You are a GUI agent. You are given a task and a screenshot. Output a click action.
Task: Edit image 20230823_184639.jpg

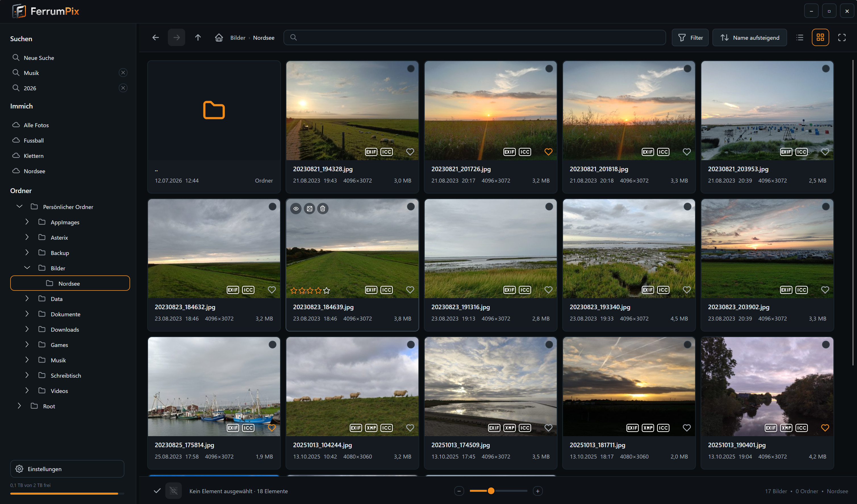click(x=309, y=209)
